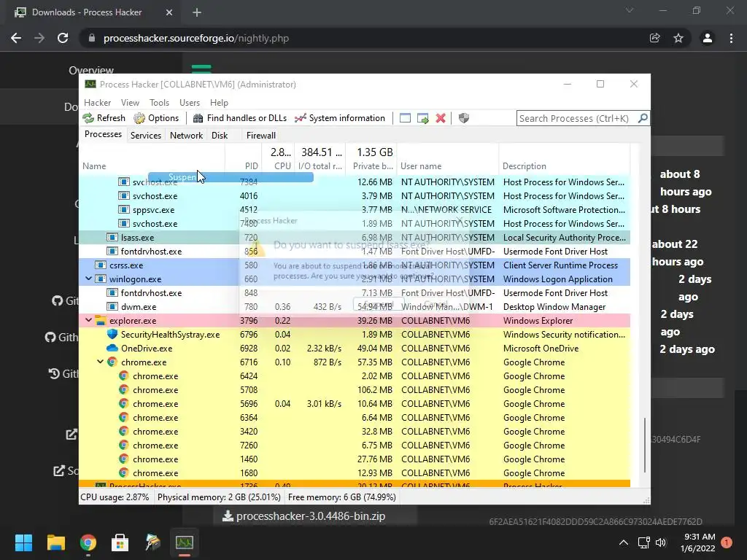This screenshot has height=560, width=747.
Task: Select the dwm.exe process row
Action: tap(355, 307)
